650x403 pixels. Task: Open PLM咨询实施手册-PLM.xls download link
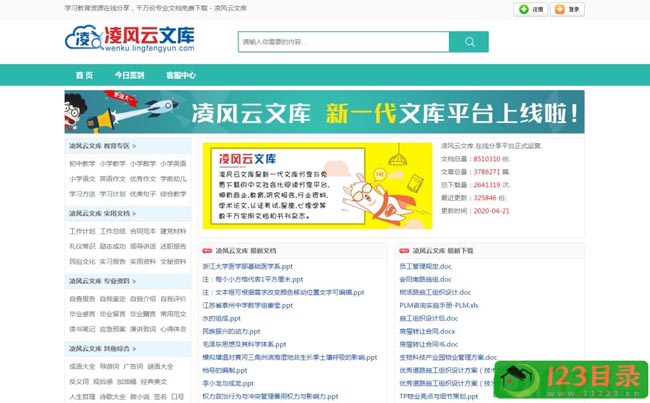[439, 306]
